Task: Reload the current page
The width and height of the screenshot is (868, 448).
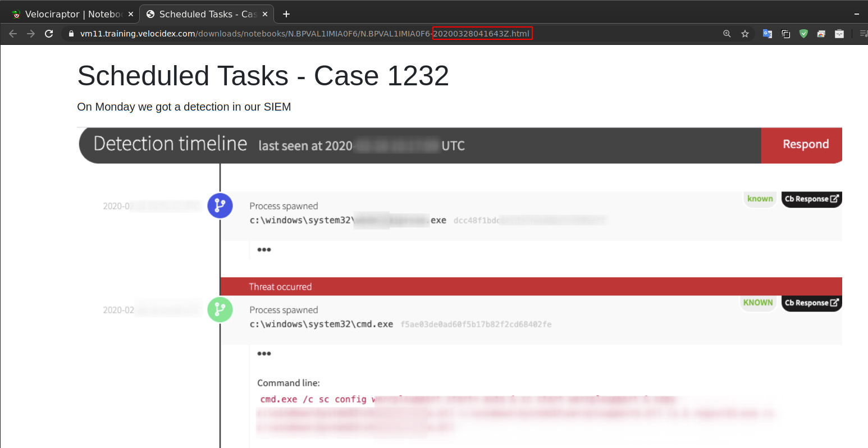Action: point(49,34)
